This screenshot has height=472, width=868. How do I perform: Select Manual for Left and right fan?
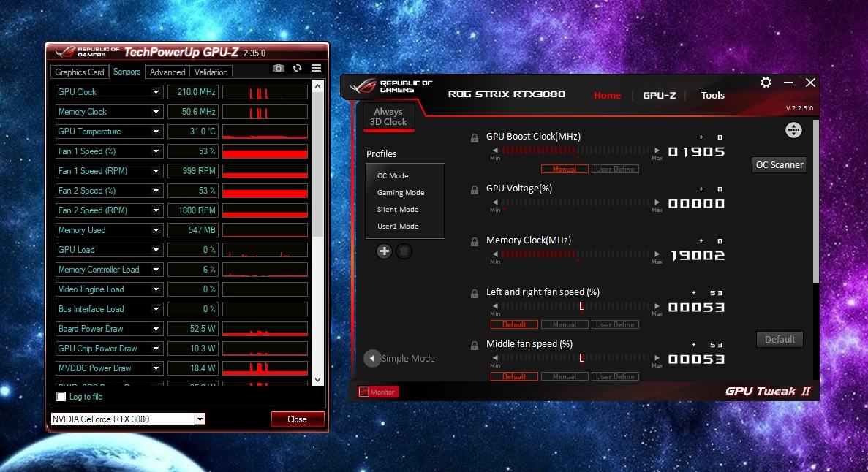(564, 325)
